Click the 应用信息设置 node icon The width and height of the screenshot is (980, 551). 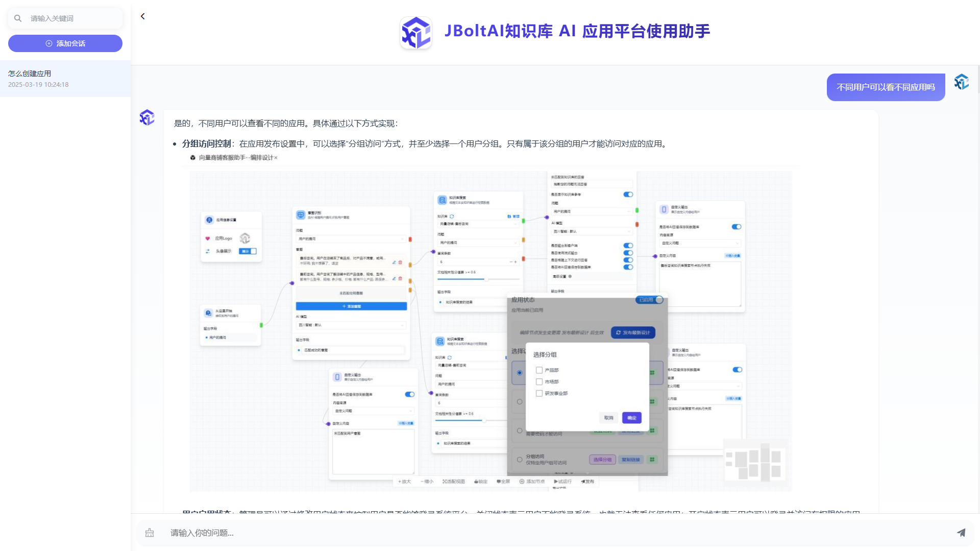pyautogui.click(x=209, y=220)
